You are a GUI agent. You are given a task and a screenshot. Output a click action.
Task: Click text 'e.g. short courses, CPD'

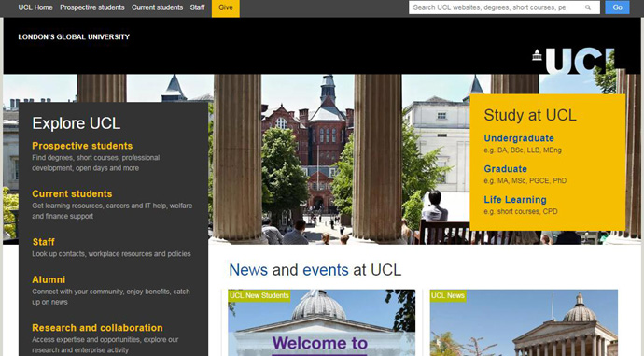coord(521,212)
